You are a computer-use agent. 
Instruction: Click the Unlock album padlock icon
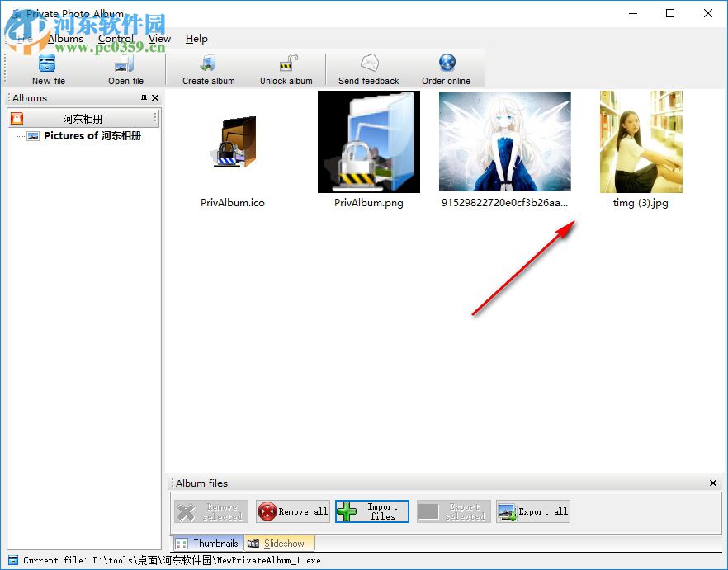[288, 64]
